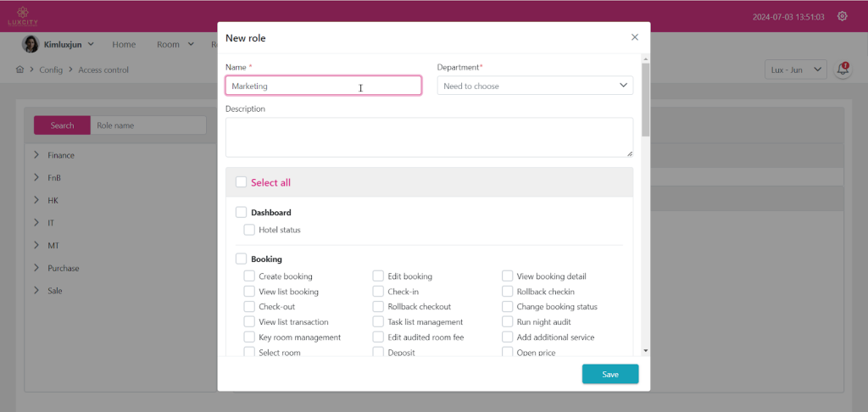Tick the Select all checkbox

pos(242,182)
